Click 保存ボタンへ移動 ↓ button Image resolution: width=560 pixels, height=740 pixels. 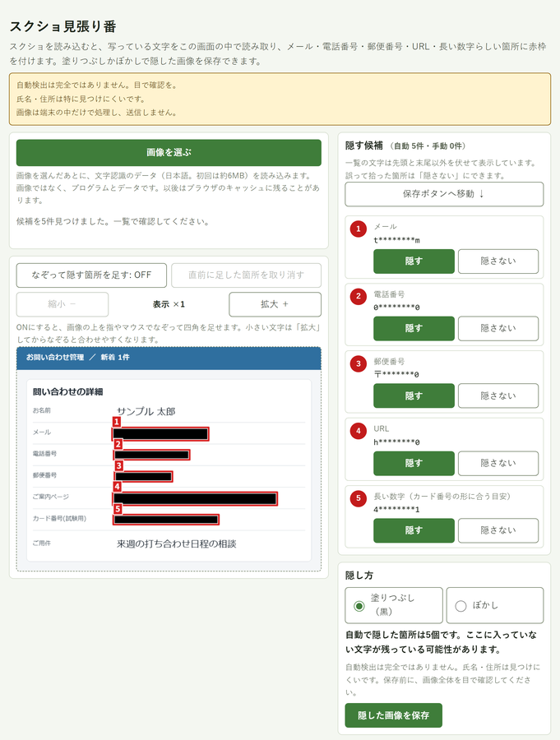pos(444,194)
